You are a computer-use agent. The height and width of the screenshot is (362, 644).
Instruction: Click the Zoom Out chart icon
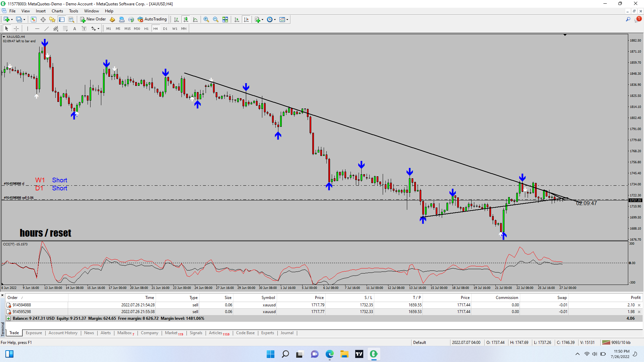pyautogui.click(x=216, y=19)
